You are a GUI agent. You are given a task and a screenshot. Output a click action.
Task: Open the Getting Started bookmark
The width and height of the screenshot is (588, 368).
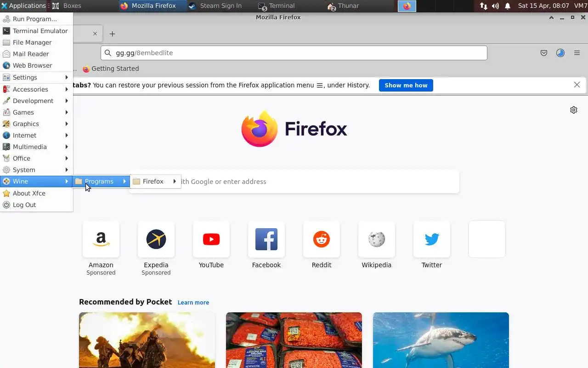(x=111, y=69)
